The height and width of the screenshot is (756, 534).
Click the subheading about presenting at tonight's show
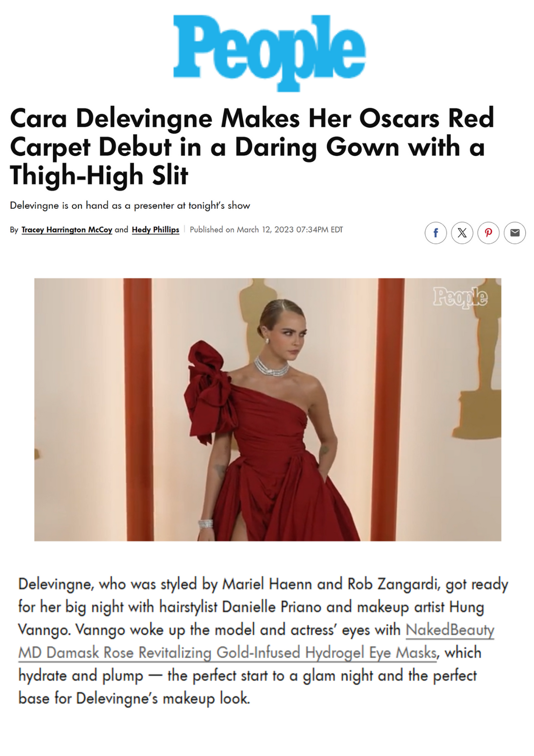click(x=130, y=205)
